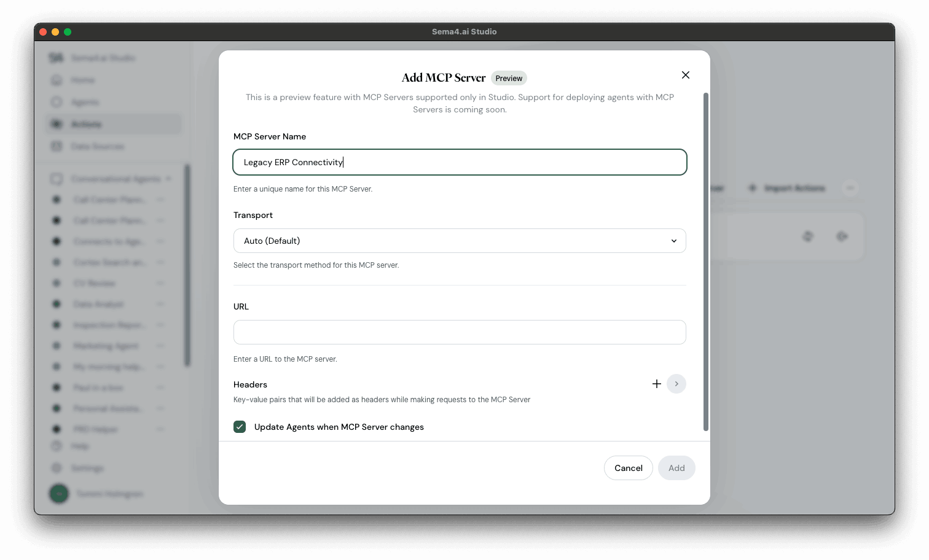This screenshot has width=929, height=560.
Task: Click the Preview badge
Action: tap(509, 79)
